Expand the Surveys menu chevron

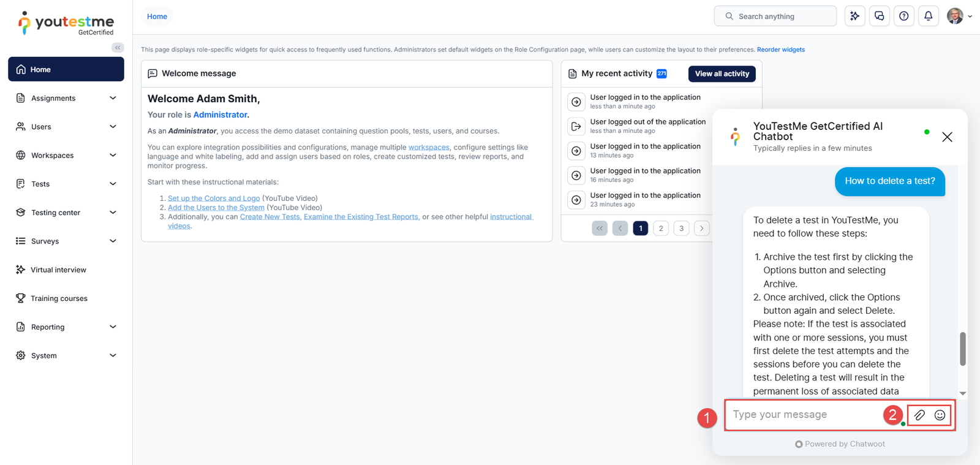click(x=113, y=241)
